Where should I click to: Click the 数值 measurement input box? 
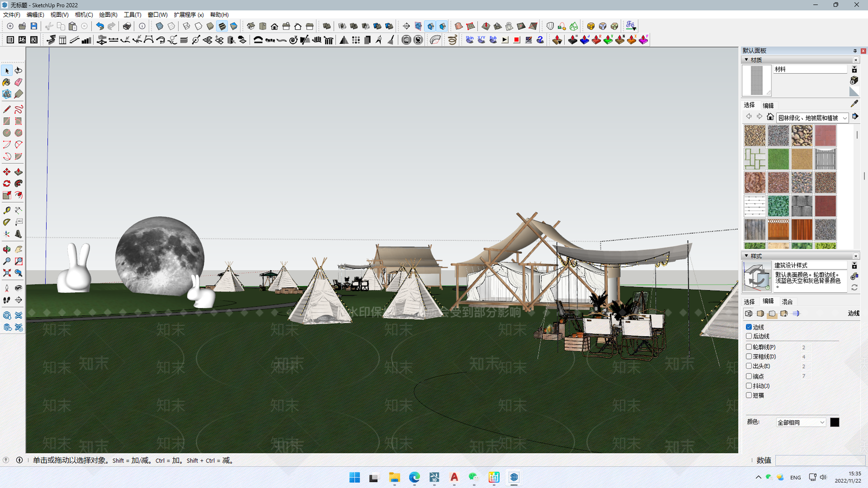coord(820,460)
